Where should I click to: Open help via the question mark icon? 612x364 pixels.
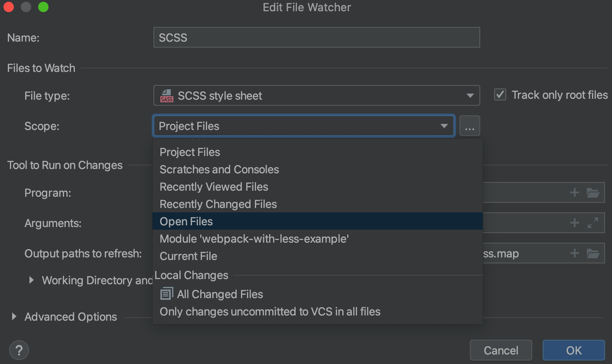19,350
